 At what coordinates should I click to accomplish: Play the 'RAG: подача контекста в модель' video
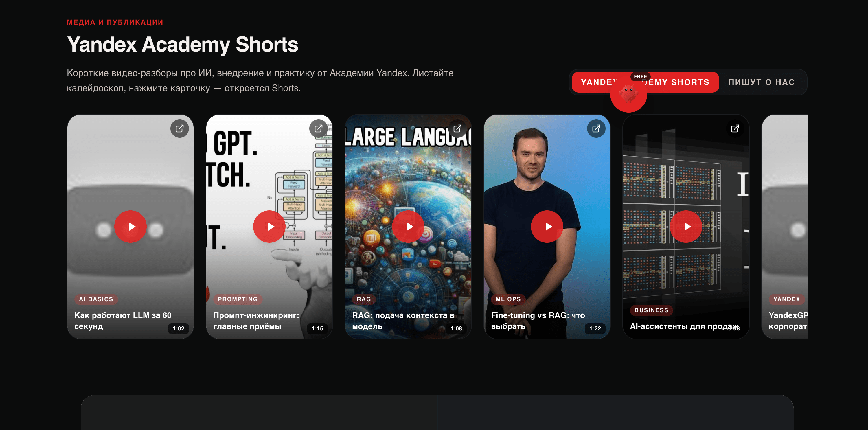[408, 227]
